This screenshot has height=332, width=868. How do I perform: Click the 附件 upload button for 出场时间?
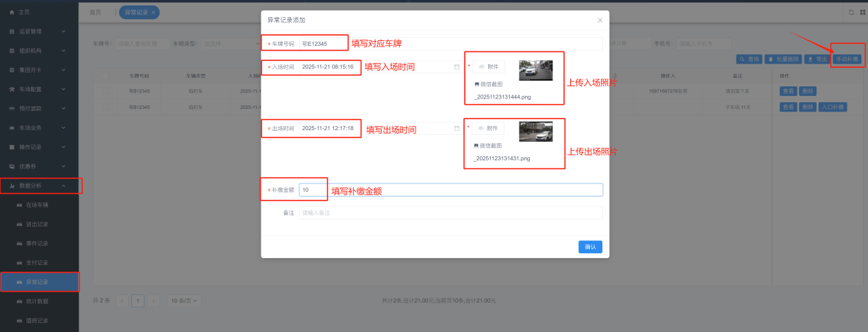coord(488,128)
